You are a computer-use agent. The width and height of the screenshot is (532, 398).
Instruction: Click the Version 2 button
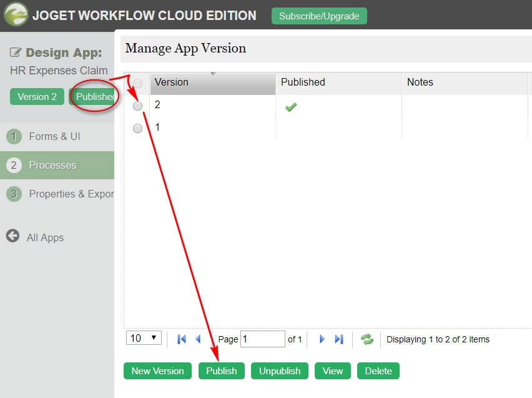37,96
